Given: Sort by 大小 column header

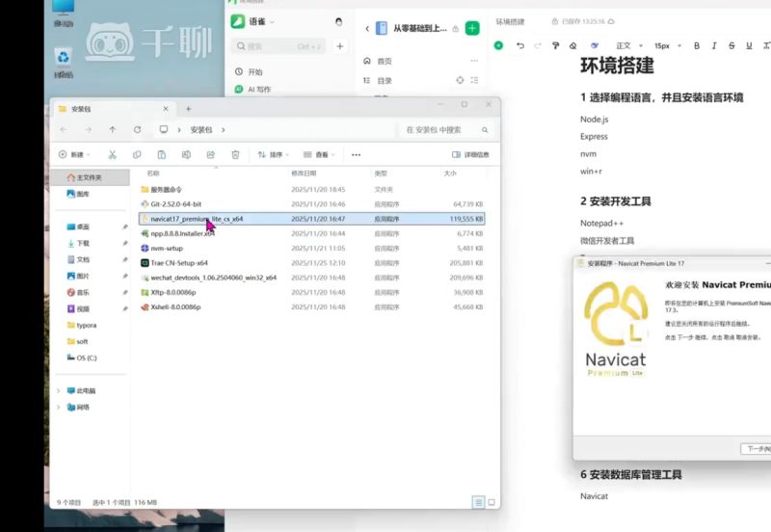Looking at the screenshot, I should [x=450, y=173].
